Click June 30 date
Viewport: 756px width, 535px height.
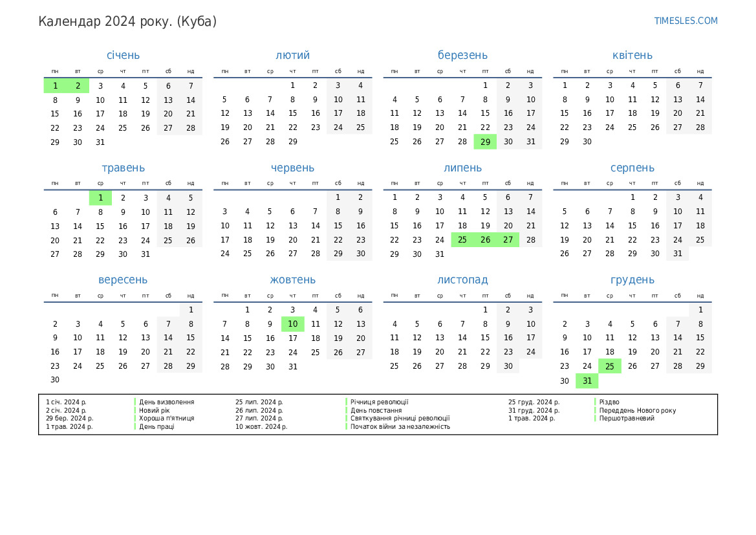(361, 254)
